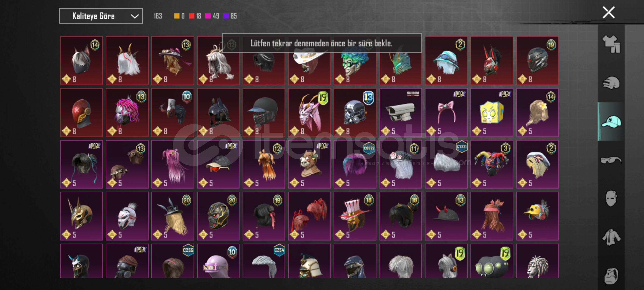The image size is (644, 290).
Task: Select the yellow duck helmet with headphones
Action: [x=537, y=216]
